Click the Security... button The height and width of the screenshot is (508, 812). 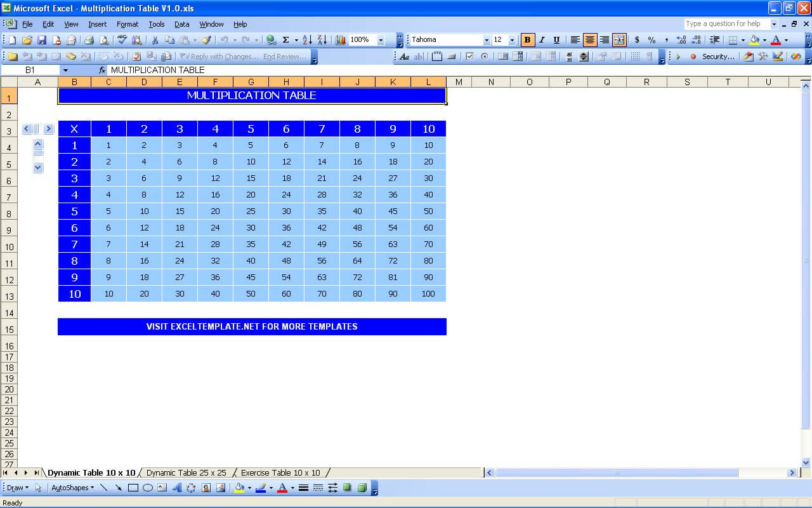tap(718, 57)
